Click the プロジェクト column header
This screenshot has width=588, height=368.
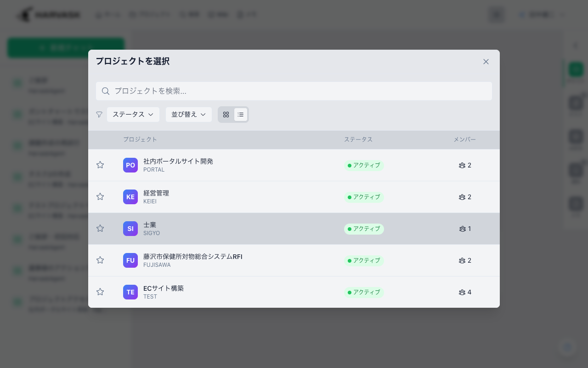tap(140, 139)
